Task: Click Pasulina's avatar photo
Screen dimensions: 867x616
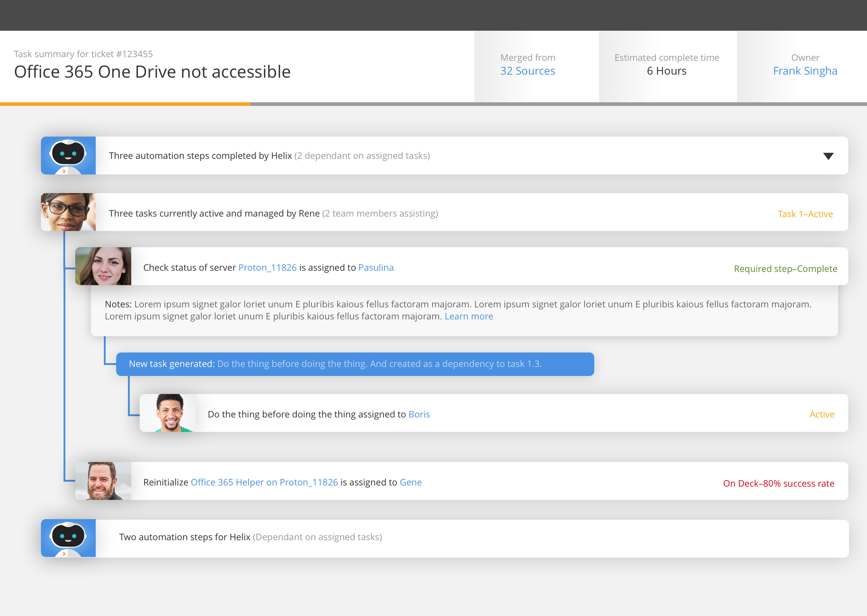Action: click(x=103, y=266)
